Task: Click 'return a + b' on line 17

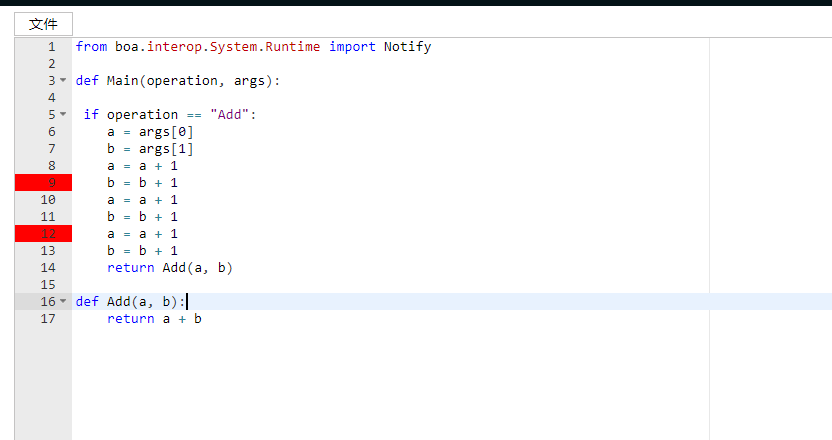Action: click(x=154, y=319)
